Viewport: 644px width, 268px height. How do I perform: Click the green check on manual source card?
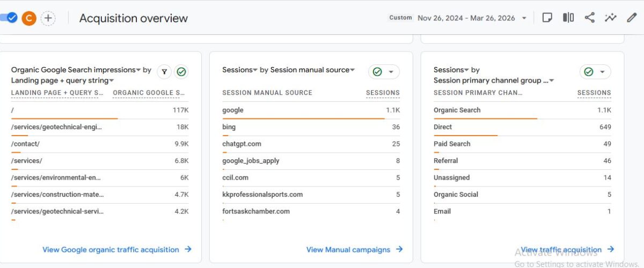pyautogui.click(x=377, y=72)
